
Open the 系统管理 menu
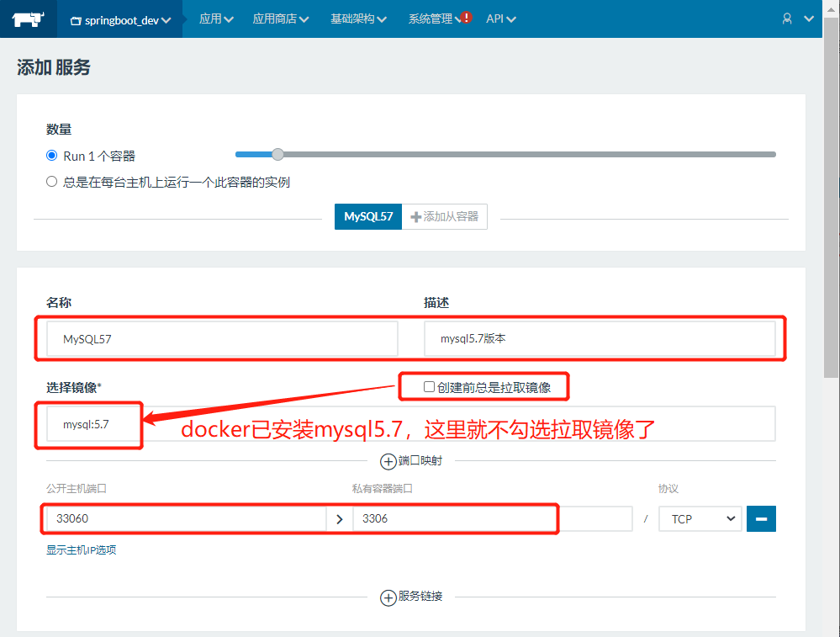click(434, 19)
